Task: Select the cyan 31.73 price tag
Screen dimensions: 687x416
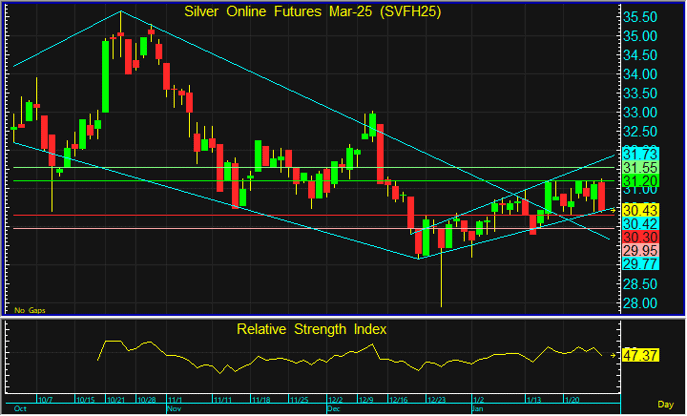Action: (x=638, y=153)
